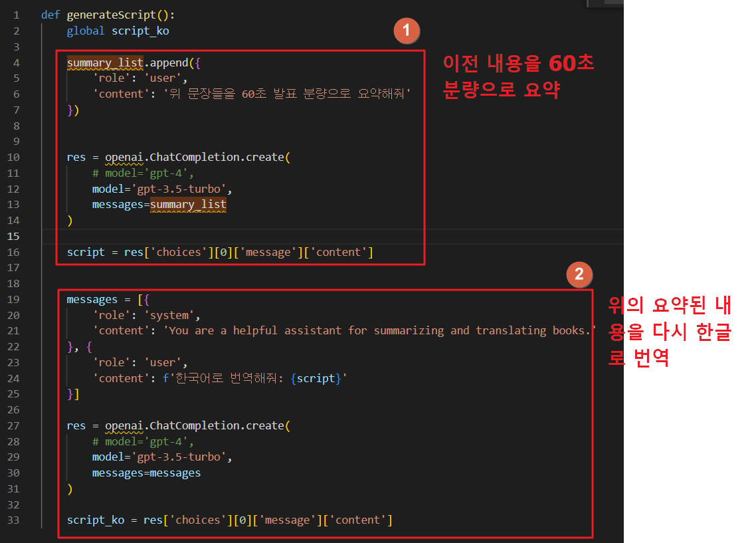The width and height of the screenshot is (756, 543).
Task: Click the closing parenthesis on line 31
Action: coord(70,489)
